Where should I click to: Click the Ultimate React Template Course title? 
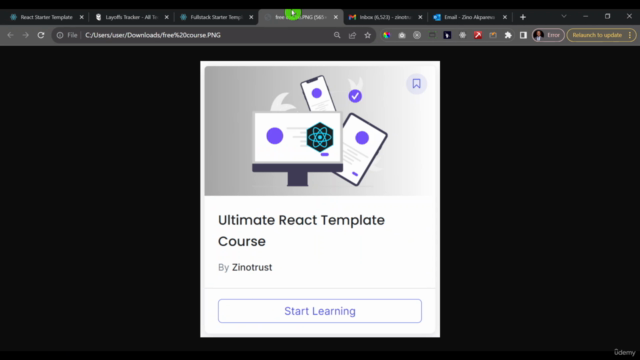coord(301,231)
